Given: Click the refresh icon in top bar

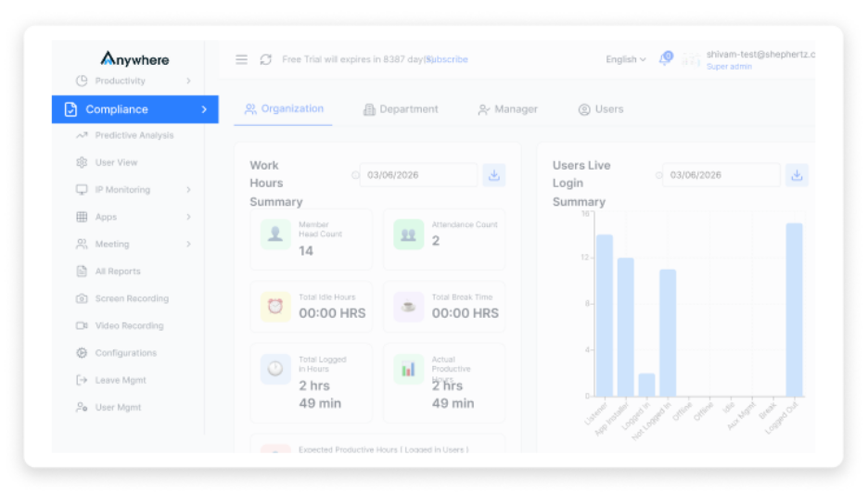Looking at the screenshot, I should tap(266, 59).
